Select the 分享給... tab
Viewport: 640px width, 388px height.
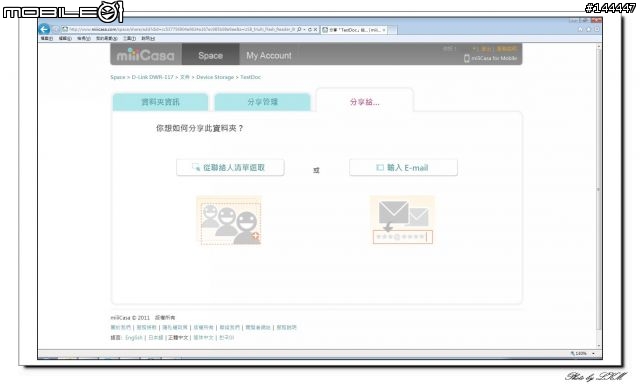(364, 102)
